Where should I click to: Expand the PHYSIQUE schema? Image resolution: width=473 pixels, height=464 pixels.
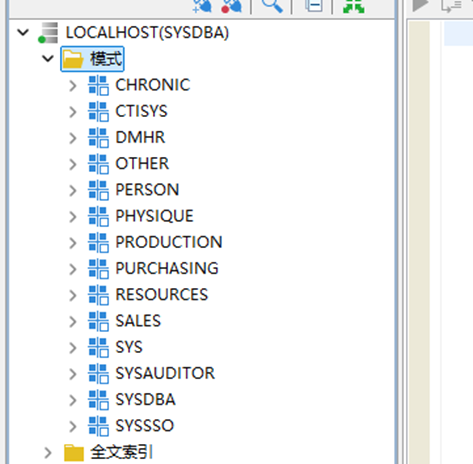[x=73, y=217]
